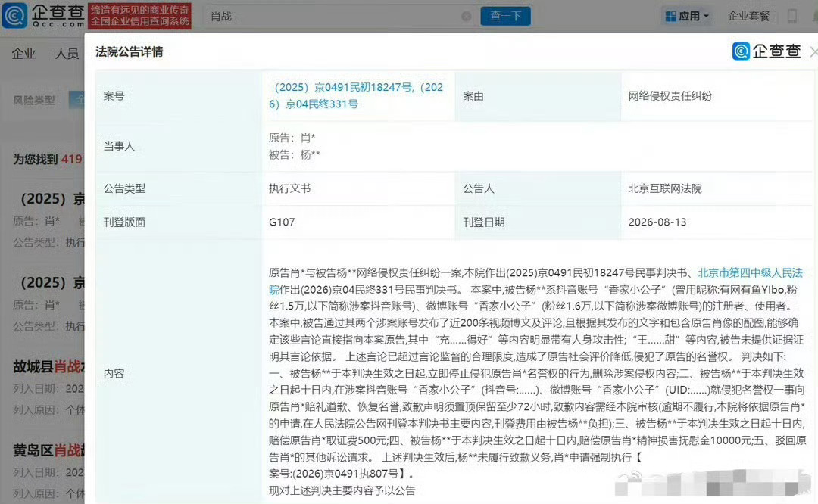The height and width of the screenshot is (504, 818).
Task: Click the 风险类型 filter label
Action: [x=34, y=100]
